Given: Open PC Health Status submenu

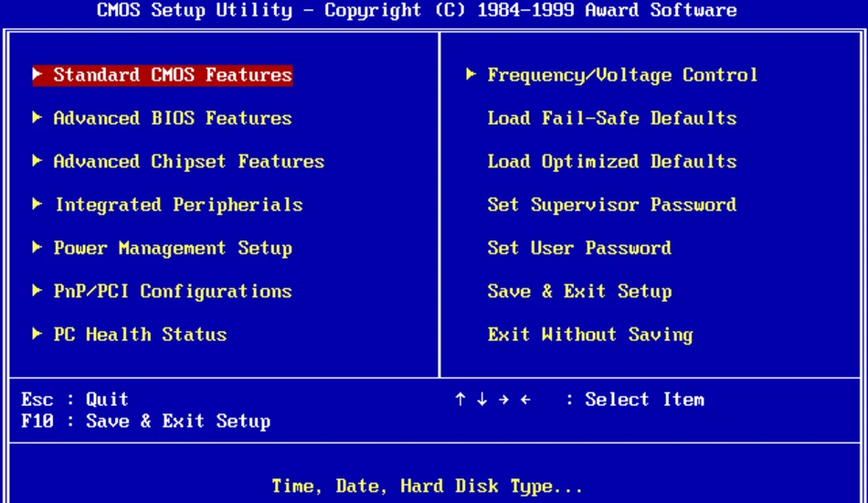Looking at the screenshot, I should tap(140, 335).
